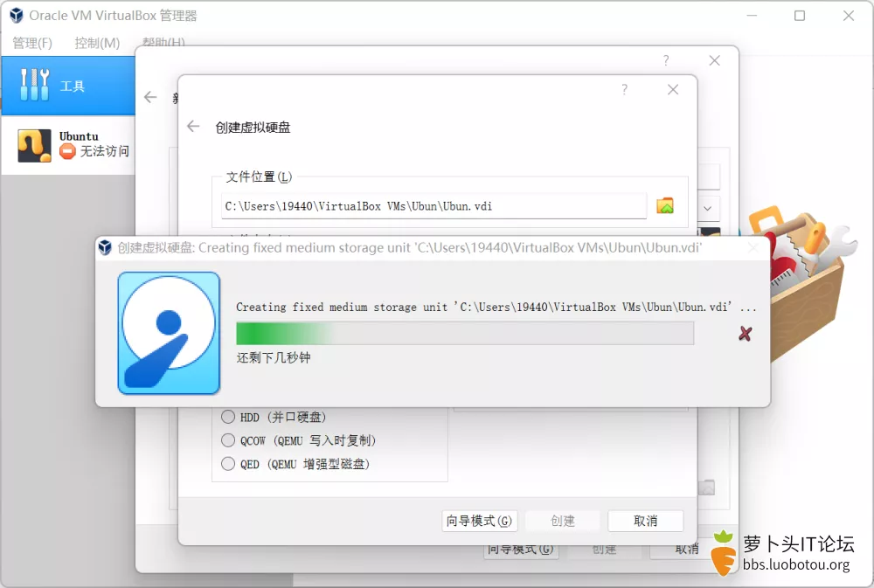Viewport: 874px width, 588px height.
Task: Click the 还剩下几秒钟 remaining time text
Action: [274, 357]
